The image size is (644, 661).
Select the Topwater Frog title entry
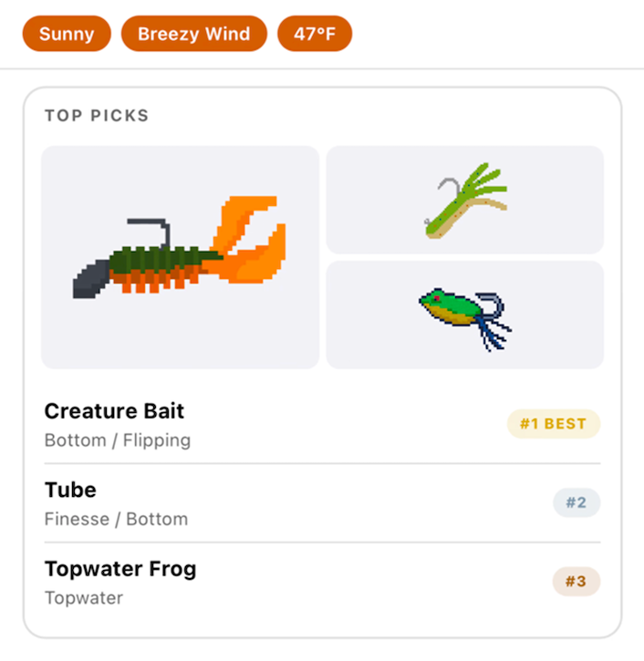click(x=120, y=569)
